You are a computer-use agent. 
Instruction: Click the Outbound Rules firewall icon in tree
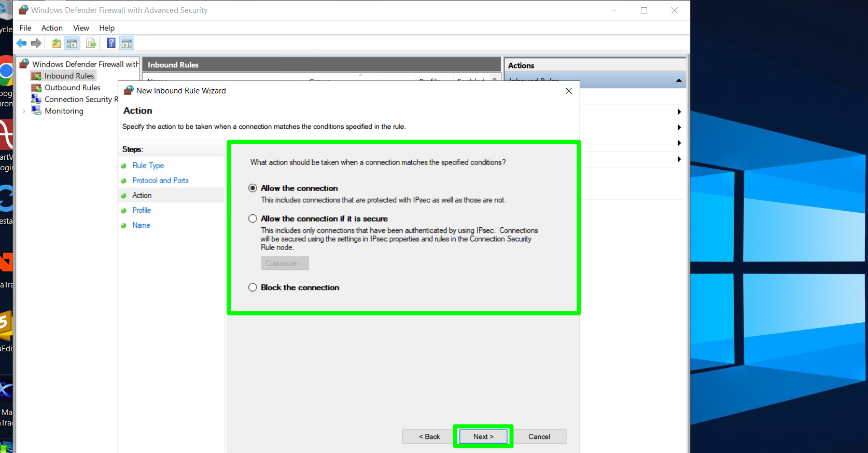pyautogui.click(x=36, y=88)
